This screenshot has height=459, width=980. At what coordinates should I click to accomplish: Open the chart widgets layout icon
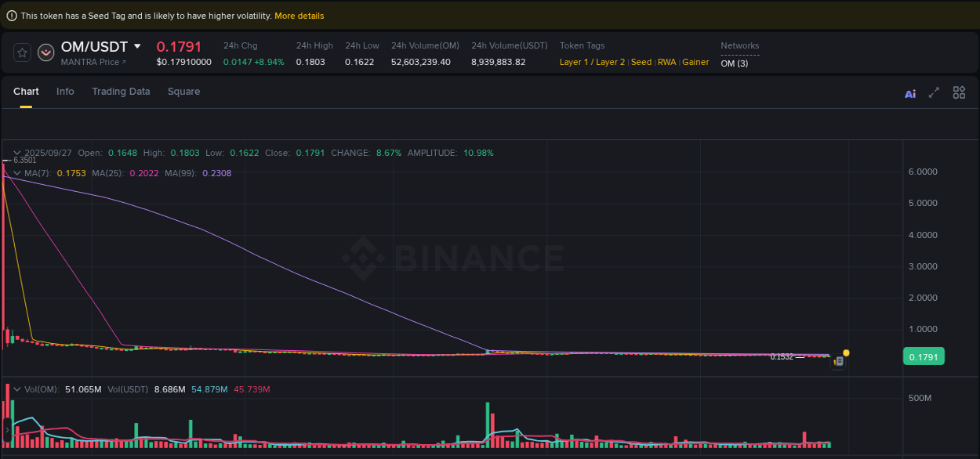(959, 92)
